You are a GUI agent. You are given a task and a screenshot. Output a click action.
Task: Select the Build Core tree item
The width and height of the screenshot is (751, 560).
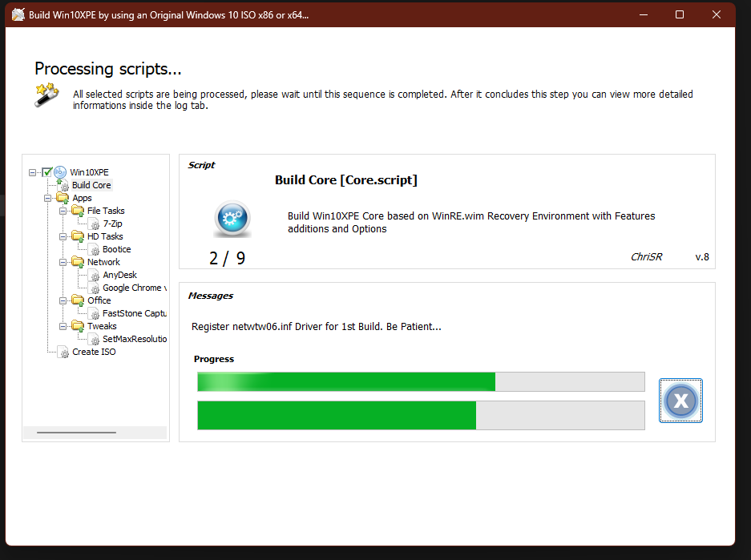click(x=91, y=185)
